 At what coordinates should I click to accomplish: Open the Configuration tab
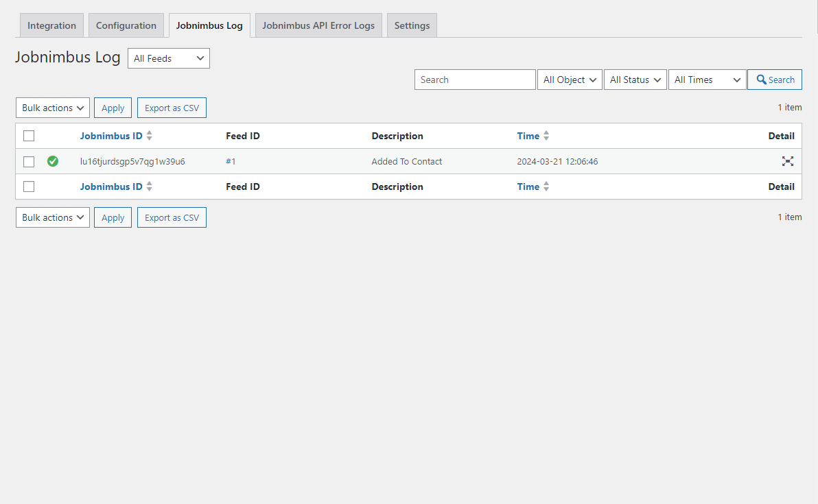(x=126, y=25)
